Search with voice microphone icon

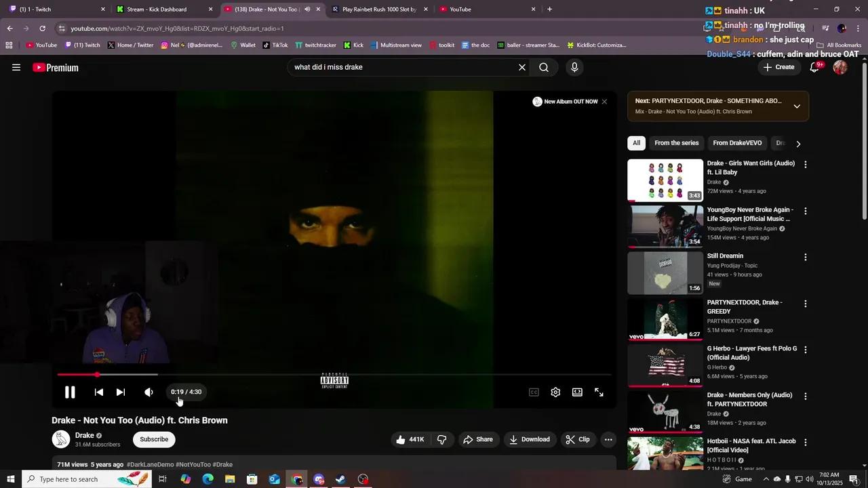pyautogui.click(x=574, y=68)
